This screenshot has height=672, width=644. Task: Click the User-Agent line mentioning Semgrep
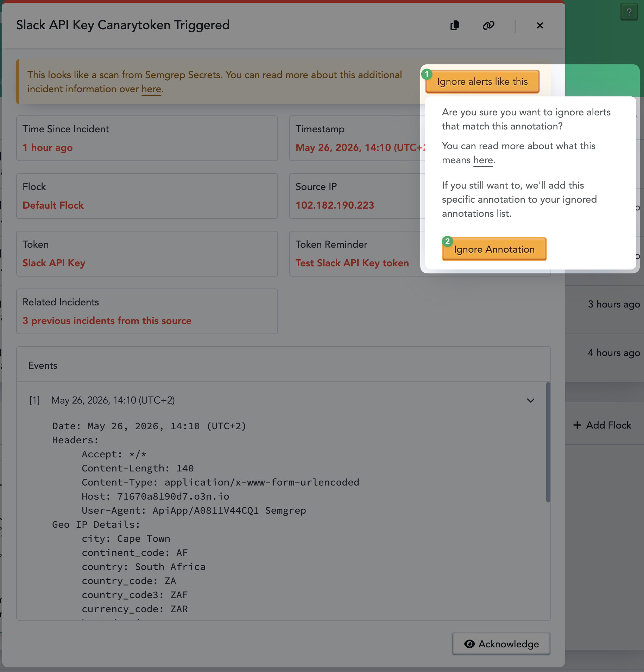pyautogui.click(x=194, y=511)
